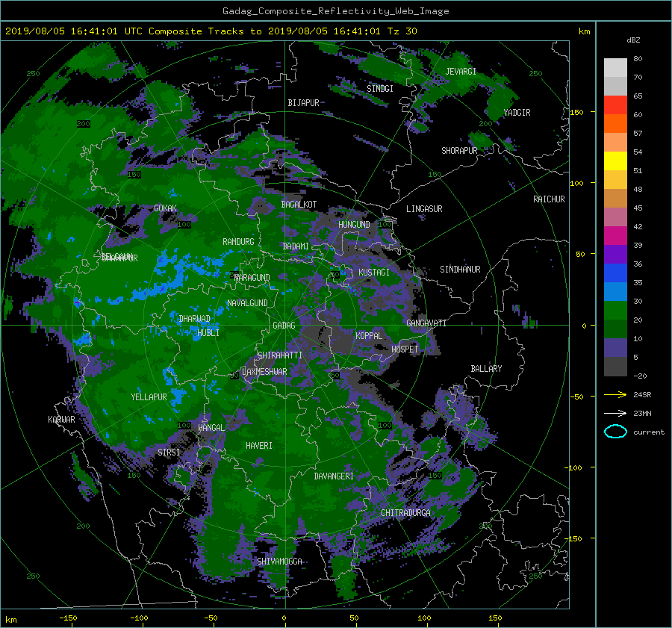Click the SINDHANUR city label
672x628 pixels.
[x=460, y=270]
